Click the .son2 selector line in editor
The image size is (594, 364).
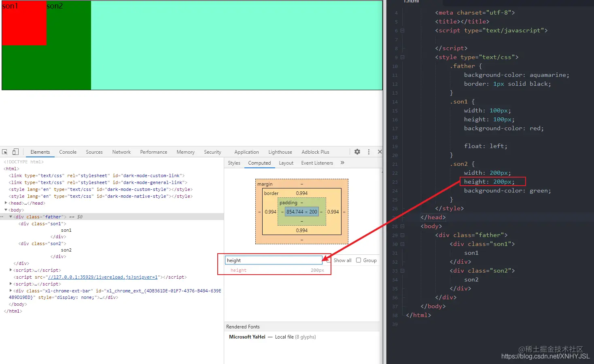click(462, 164)
